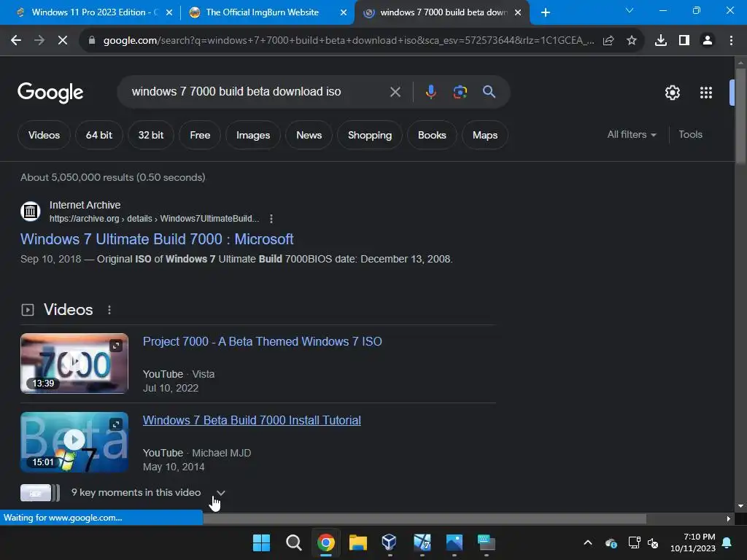747x560 pixels.
Task: Click the archive.org breadcrumb URL text
Action: click(x=155, y=219)
